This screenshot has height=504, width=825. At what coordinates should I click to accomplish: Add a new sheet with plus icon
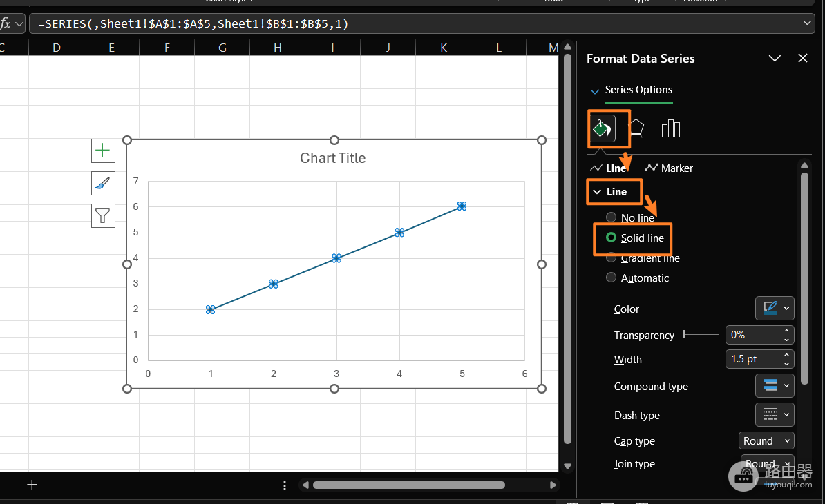32,485
